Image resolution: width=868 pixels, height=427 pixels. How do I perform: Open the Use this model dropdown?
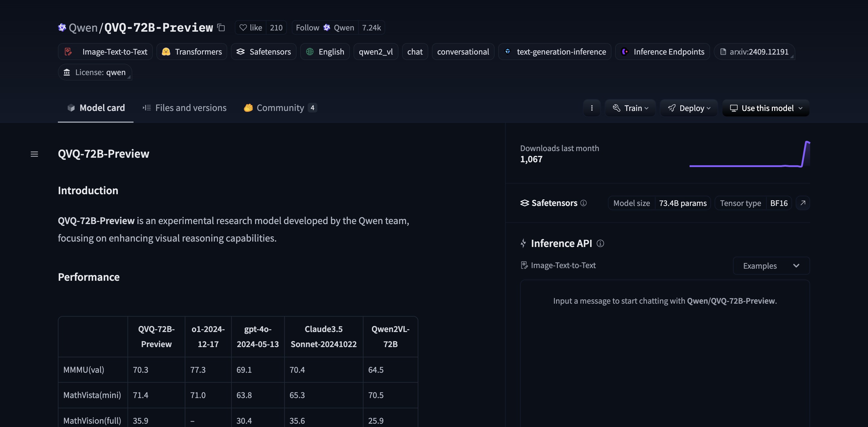pos(766,108)
